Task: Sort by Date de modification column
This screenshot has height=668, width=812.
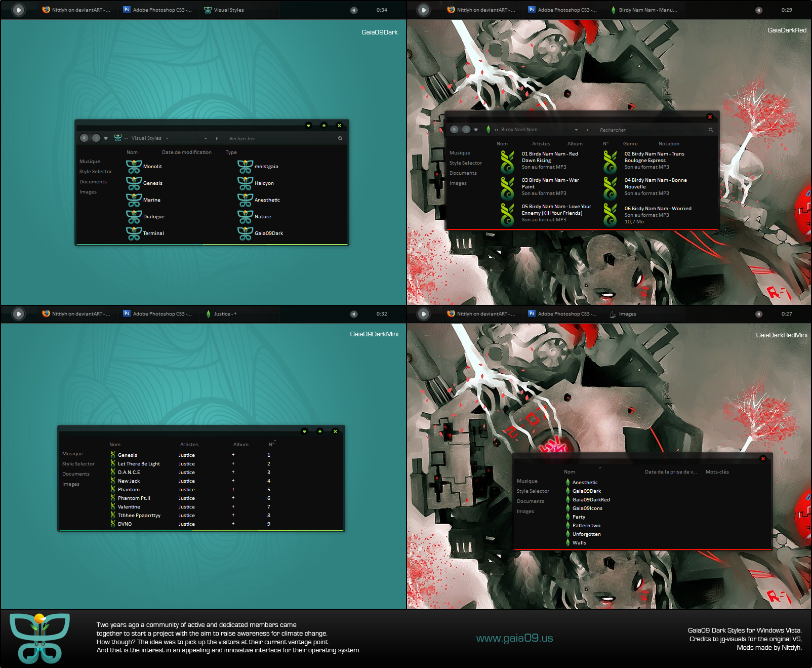Action: coord(187,152)
